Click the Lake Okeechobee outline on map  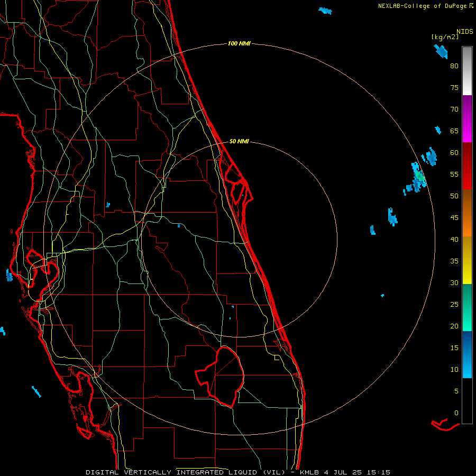[x=220, y=377]
